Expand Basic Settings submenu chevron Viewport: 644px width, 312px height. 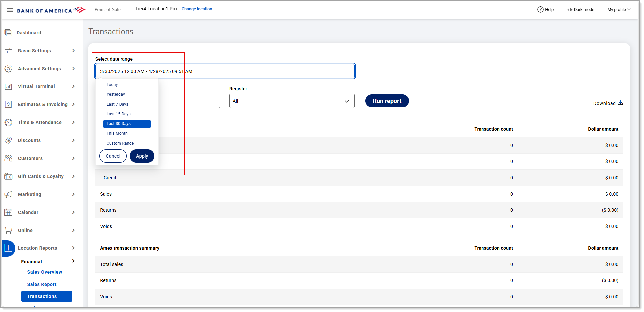(x=73, y=51)
